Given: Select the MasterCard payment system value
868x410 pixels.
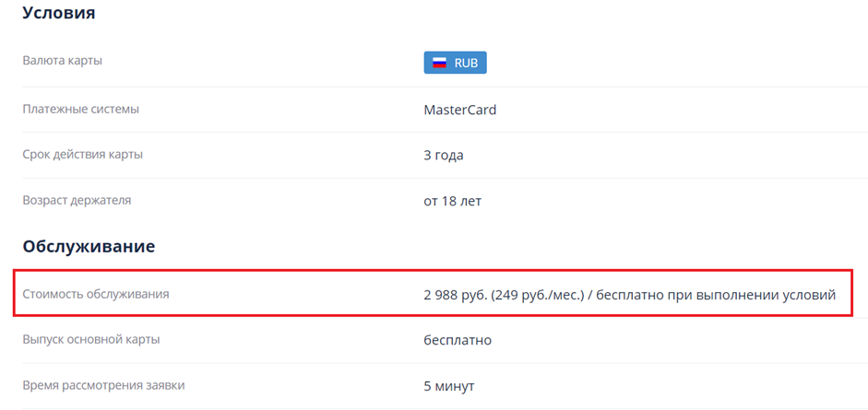Looking at the screenshot, I should tap(459, 110).
